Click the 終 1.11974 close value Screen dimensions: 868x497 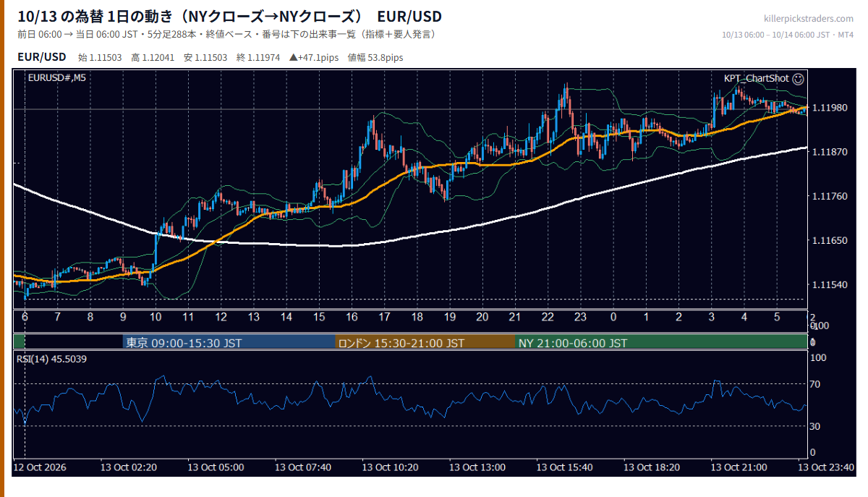[x=258, y=57]
